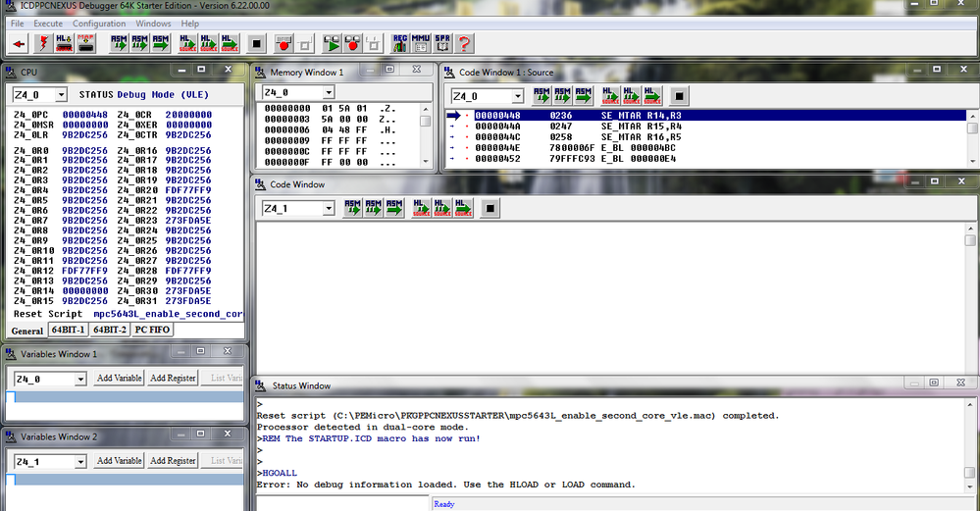Viewport: 980px width, 511px height.
Task: Click memory row at address 00000006
Action: [x=330, y=129]
